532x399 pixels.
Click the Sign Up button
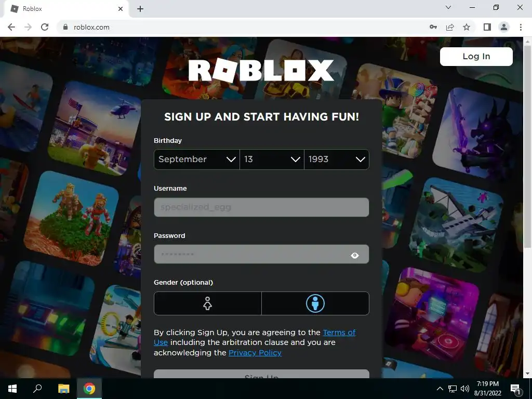click(261, 374)
